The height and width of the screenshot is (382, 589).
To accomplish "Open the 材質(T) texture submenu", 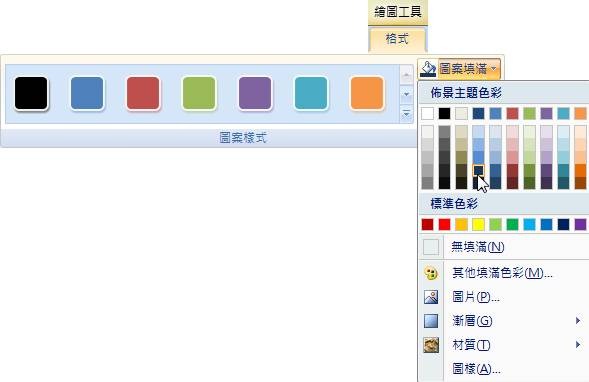I will pos(503,345).
